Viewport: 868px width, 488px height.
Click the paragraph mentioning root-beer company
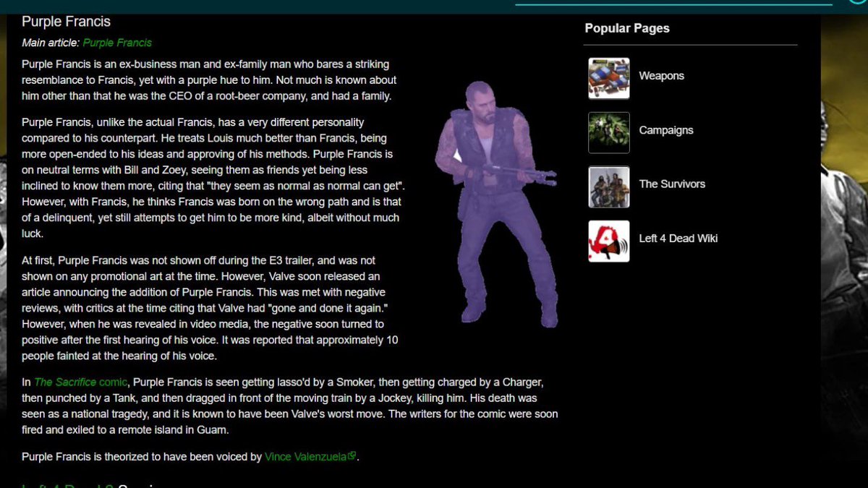(210, 80)
